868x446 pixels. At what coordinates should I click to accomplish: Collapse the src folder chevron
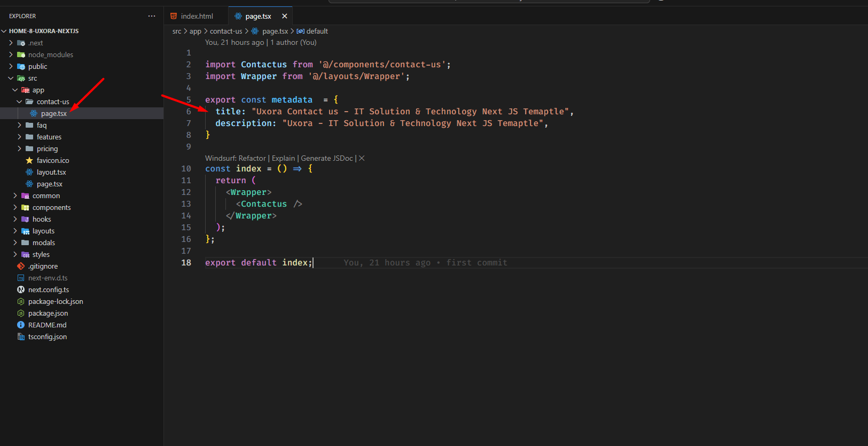(11, 78)
